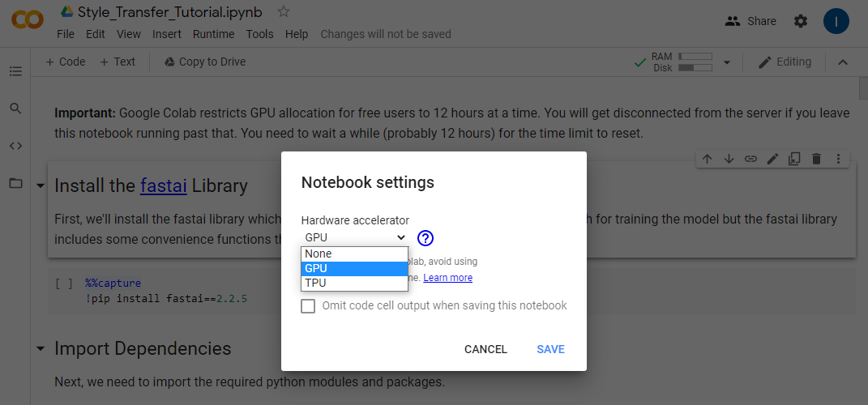
Task: Check Omit code cell output checkbox
Action: coord(308,306)
